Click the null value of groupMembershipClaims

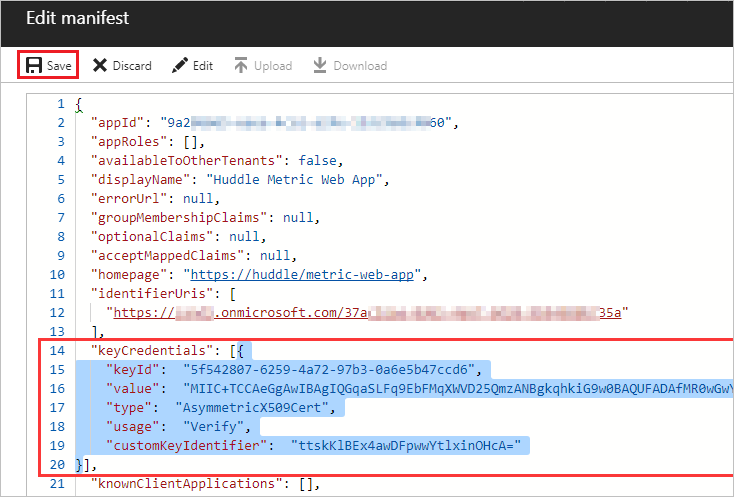[x=298, y=218]
